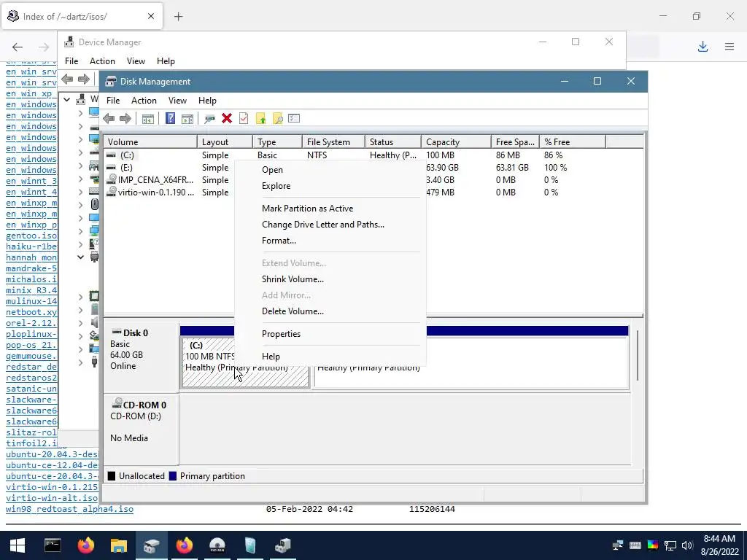
Task: Go back a page in browser
Action: (18, 47)
